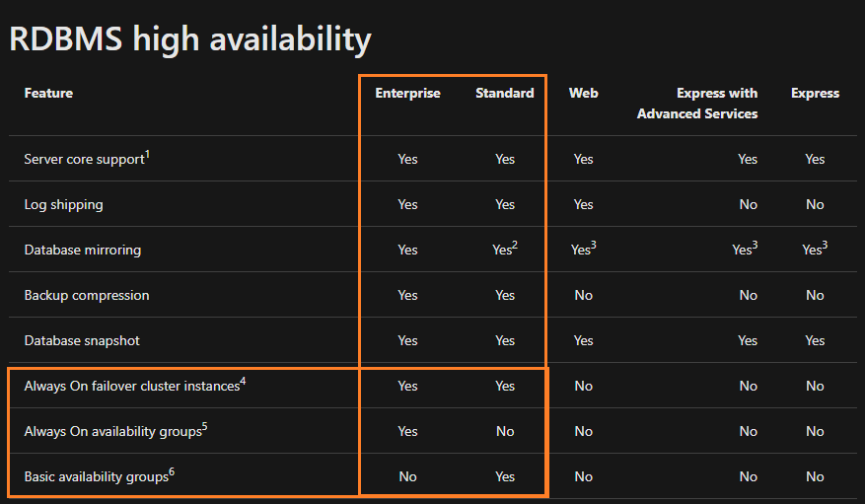Click the Log shipping row label
Screen dimensions: 865x504
click(x=63, y=204)
